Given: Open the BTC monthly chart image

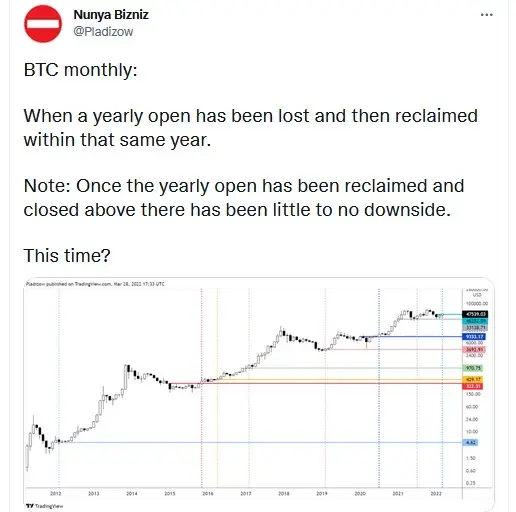Looking at the screenshot, I should point(259,394).
